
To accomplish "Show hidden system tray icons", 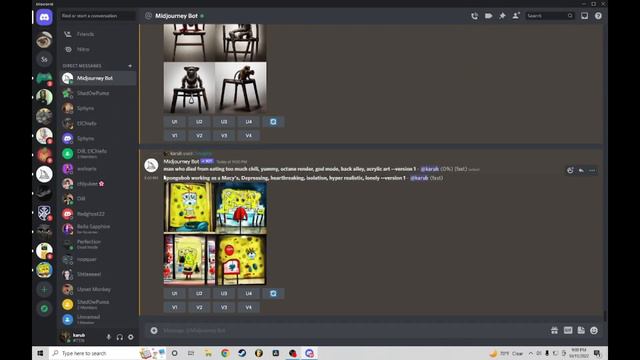I will (x=531, y=353).
